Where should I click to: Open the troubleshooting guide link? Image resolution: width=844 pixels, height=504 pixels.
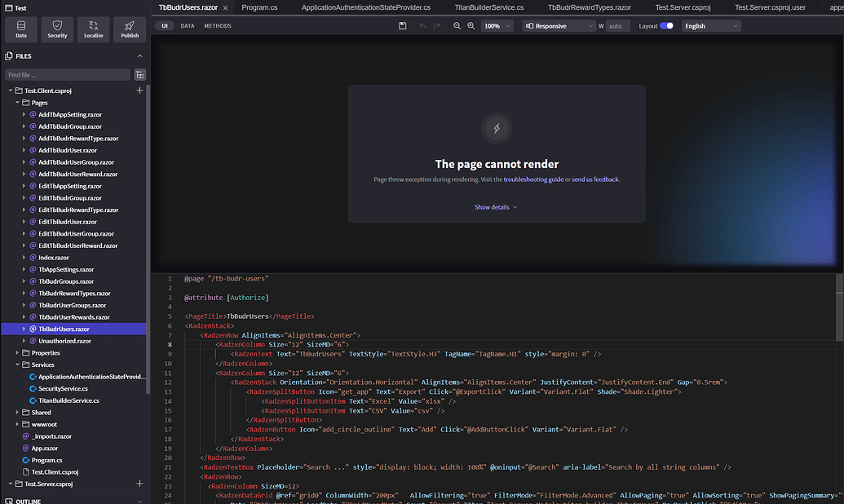[x=533, y=179]
